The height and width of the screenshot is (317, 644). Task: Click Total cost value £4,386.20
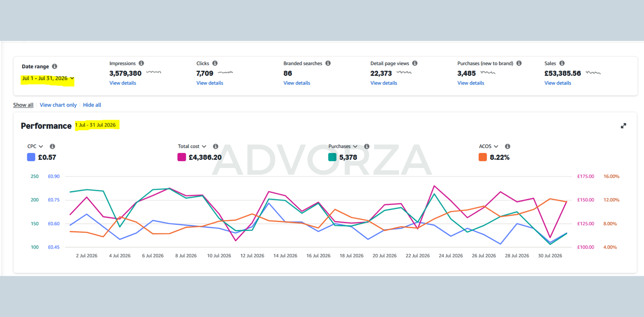pos(205,157)
